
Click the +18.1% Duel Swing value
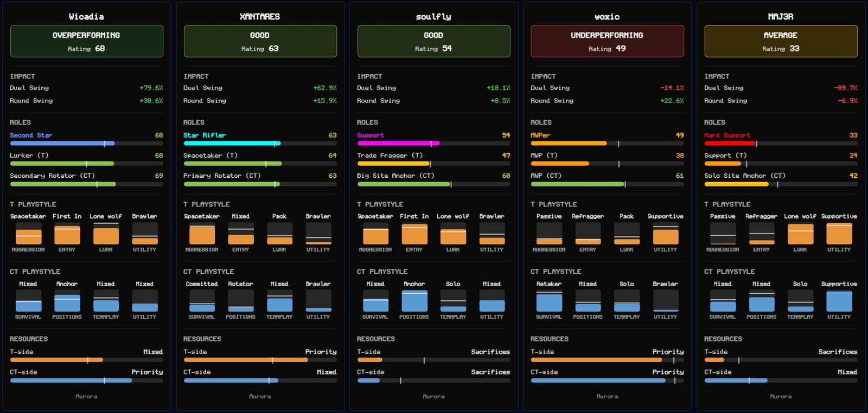(499, 88)
